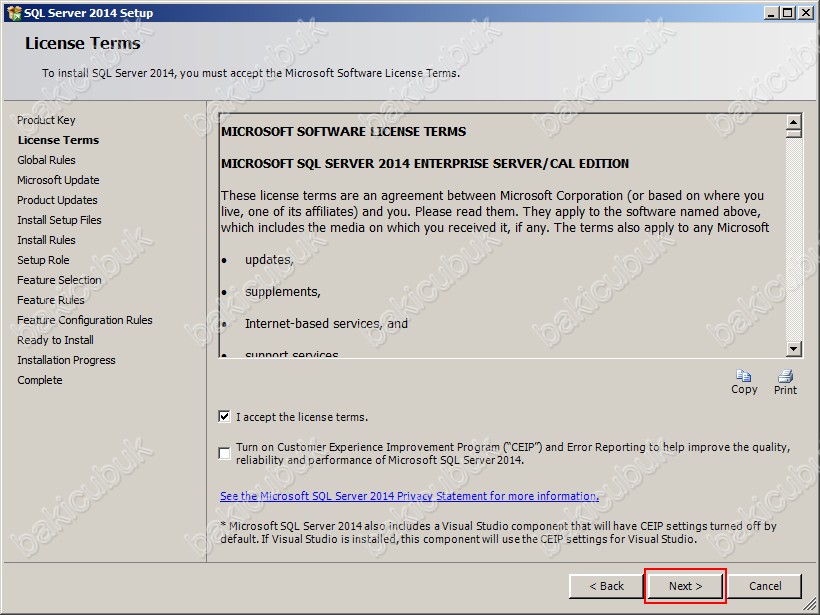Select the License Terms step in sidebar
This screenshot has width=820, height=615.
[58, 140]
